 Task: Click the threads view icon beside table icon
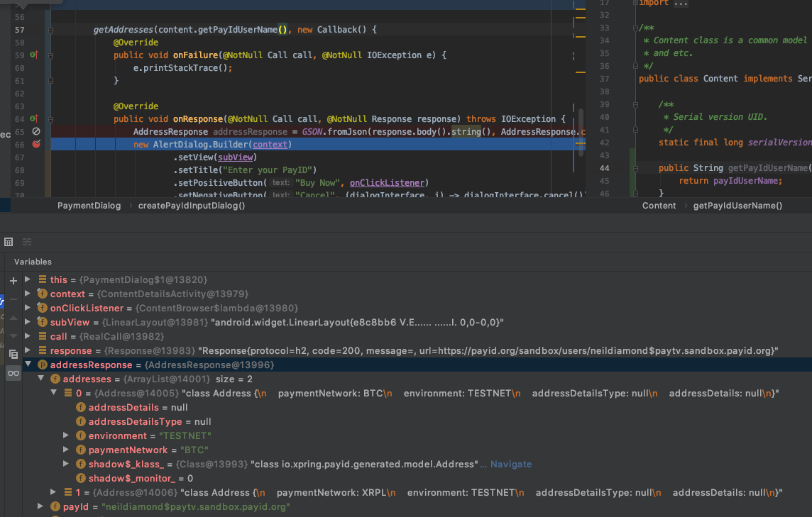[x=27, y=242]
